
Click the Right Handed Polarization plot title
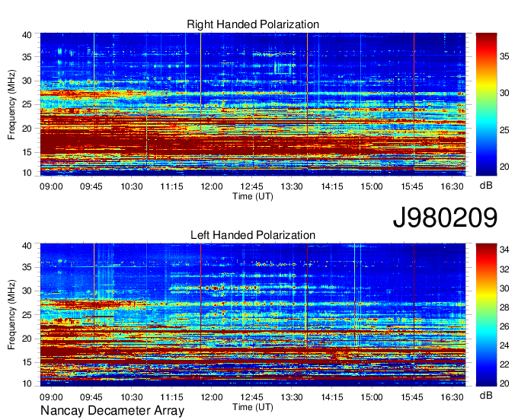253,24
